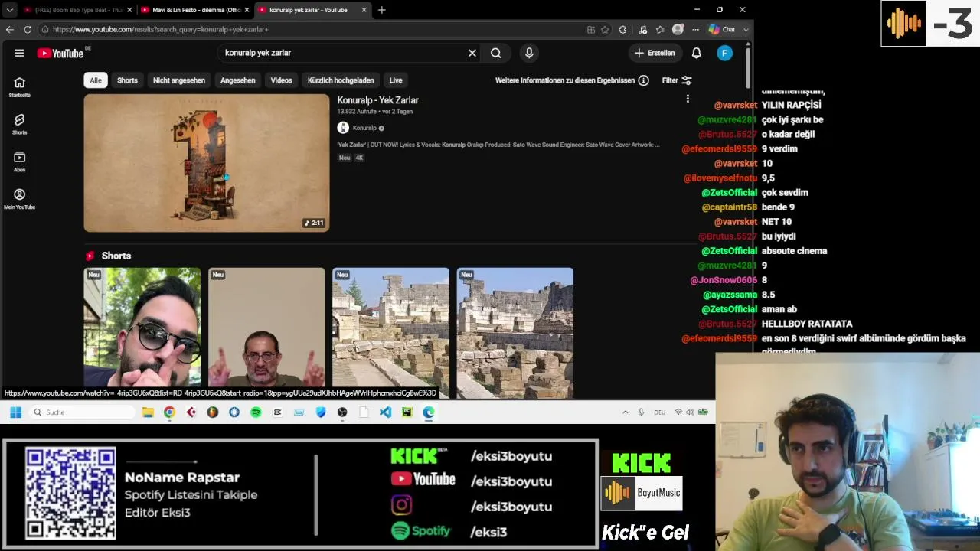Go back in the browser
Image resolution: width=980 pixels, height=551 pixels.
pos(10,29)
